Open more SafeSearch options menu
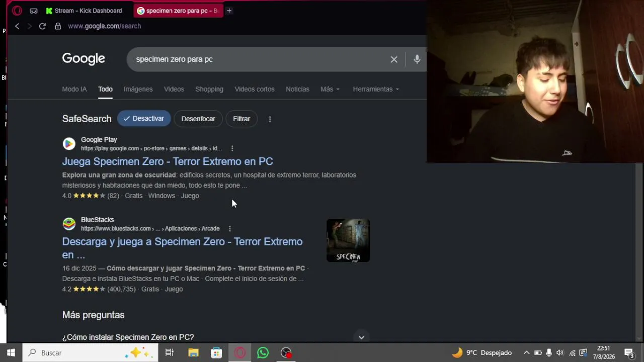This screenshot has width=644, height=362. pos(270,119)
